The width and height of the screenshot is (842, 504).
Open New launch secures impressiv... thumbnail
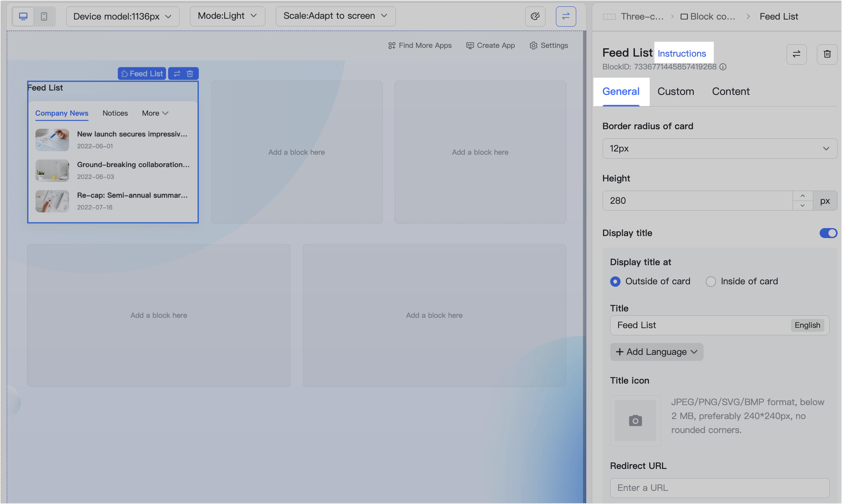[x=52, y=140]
